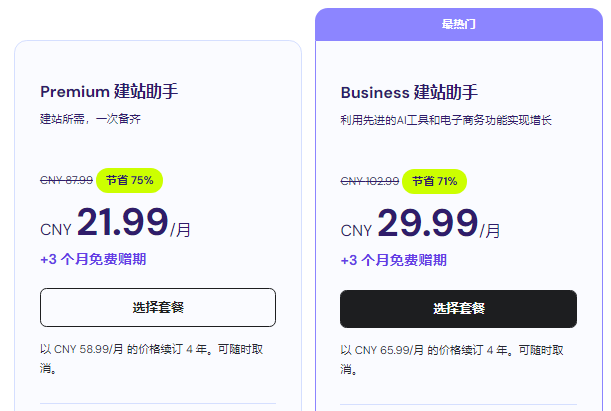Click the green 节省 75% badge
The height and width of the screenshot is (411, 611).
(x=130, y=181)
